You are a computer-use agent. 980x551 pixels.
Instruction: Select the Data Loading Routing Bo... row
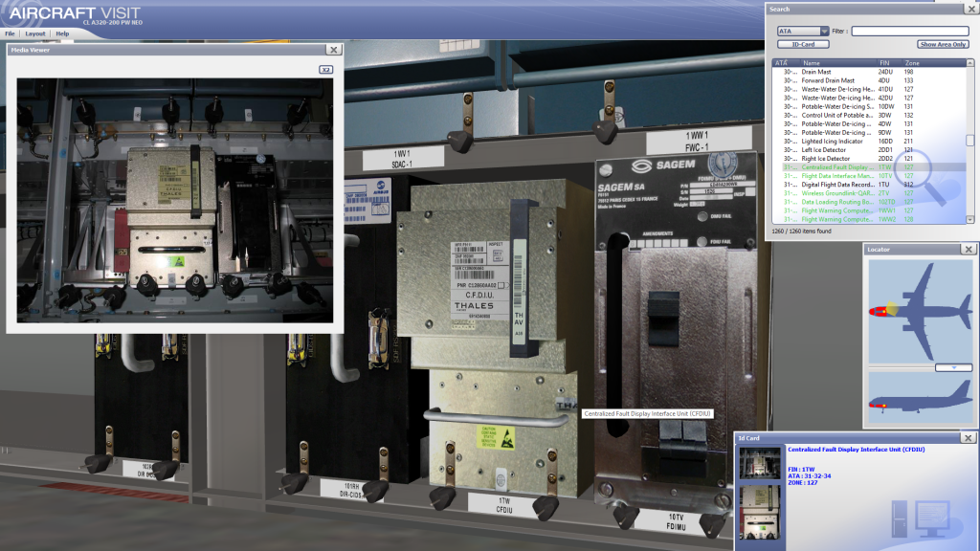[869, 202]
